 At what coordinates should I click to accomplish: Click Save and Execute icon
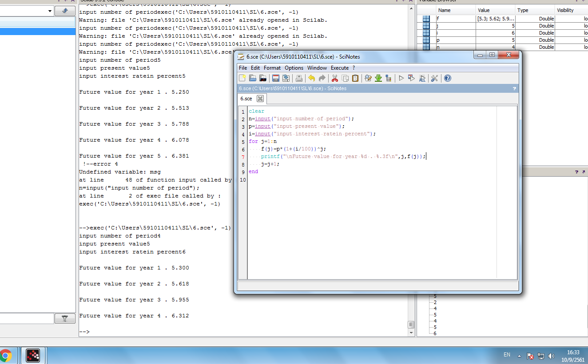(x=412, y=78)
